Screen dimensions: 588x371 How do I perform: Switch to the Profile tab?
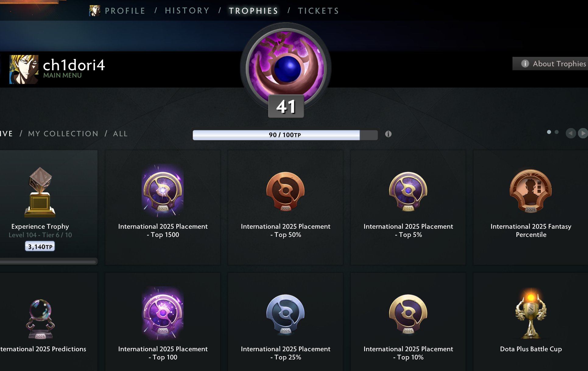click(125, 11)
